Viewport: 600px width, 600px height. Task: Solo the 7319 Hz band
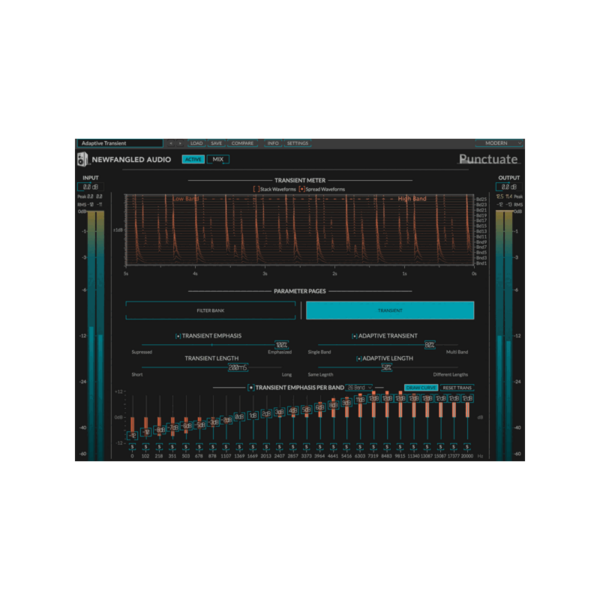tap(373, 447)
